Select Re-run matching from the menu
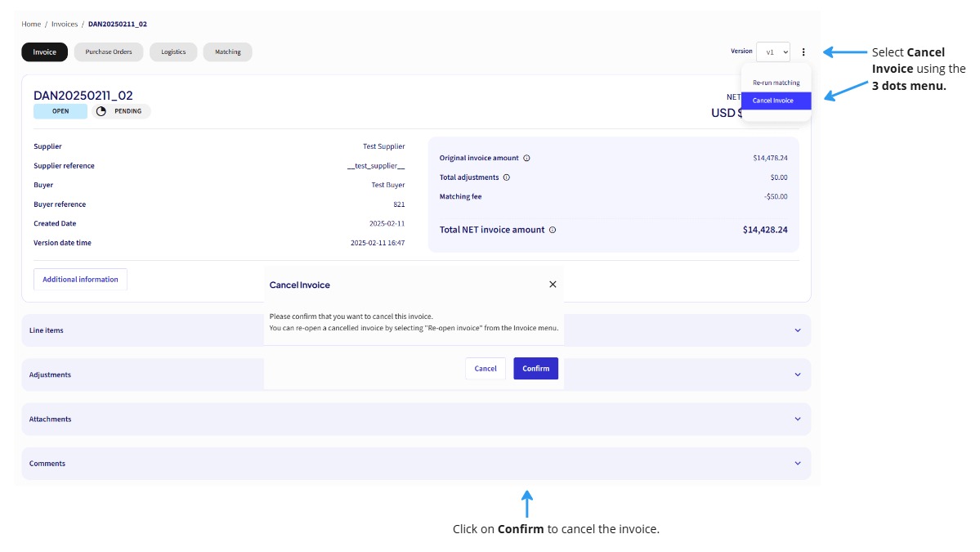 [x=776, y=83]
